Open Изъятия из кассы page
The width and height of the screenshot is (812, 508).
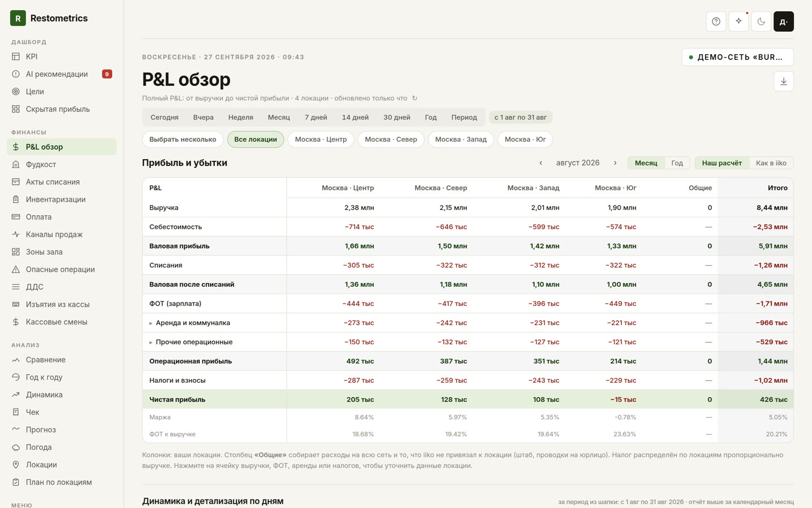[x=62, y=304]
